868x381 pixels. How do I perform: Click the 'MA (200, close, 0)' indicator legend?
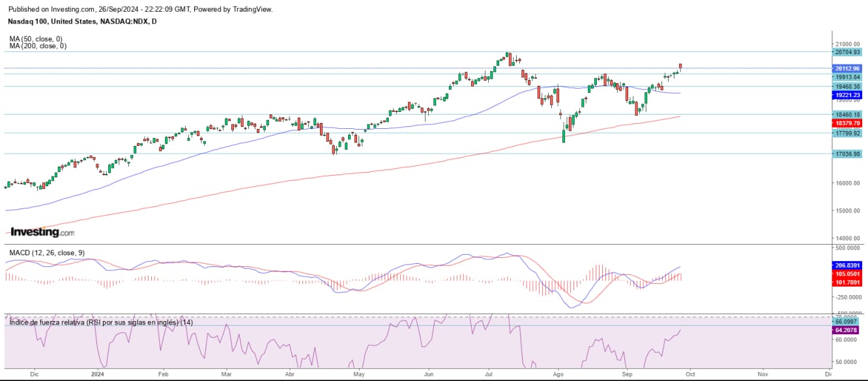(38, 46)
